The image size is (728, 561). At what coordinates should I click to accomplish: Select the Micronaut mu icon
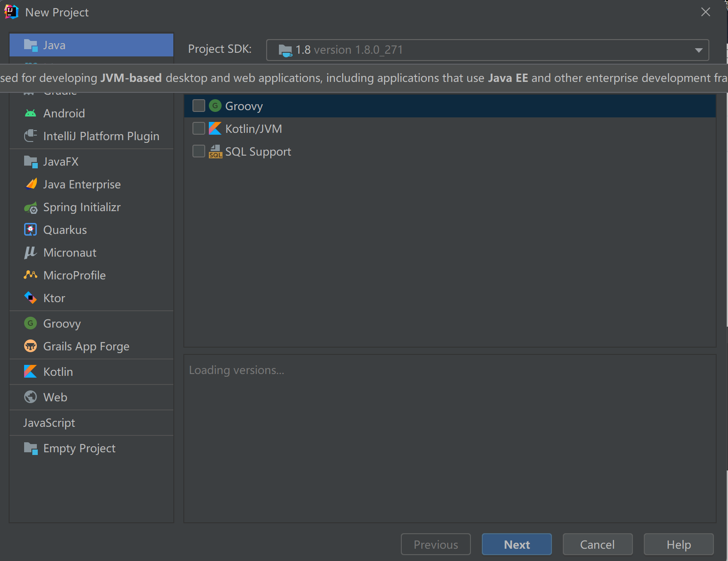click(x=30, y=253)
